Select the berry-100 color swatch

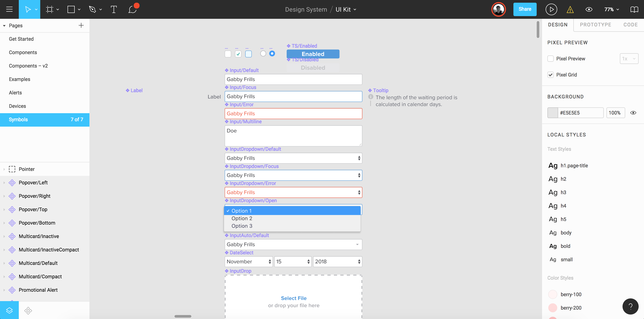click(552, 294)
